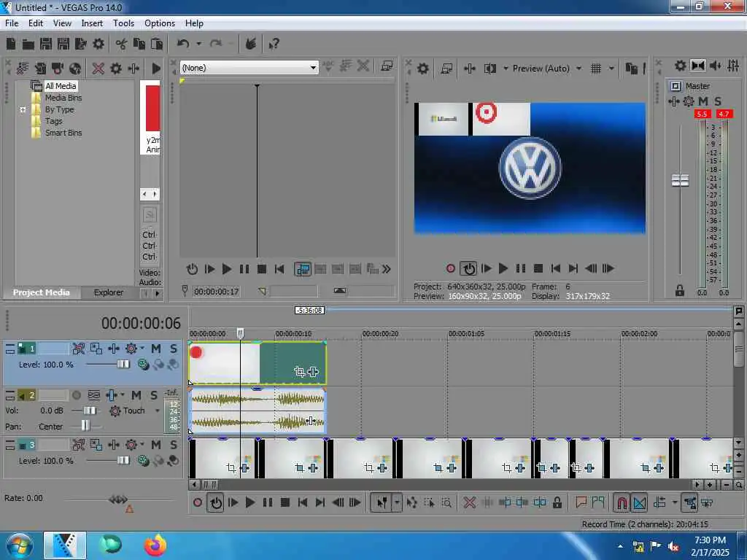Open Video Preview properties gear icon
The image size is (747, 560).
coord(422,69)
